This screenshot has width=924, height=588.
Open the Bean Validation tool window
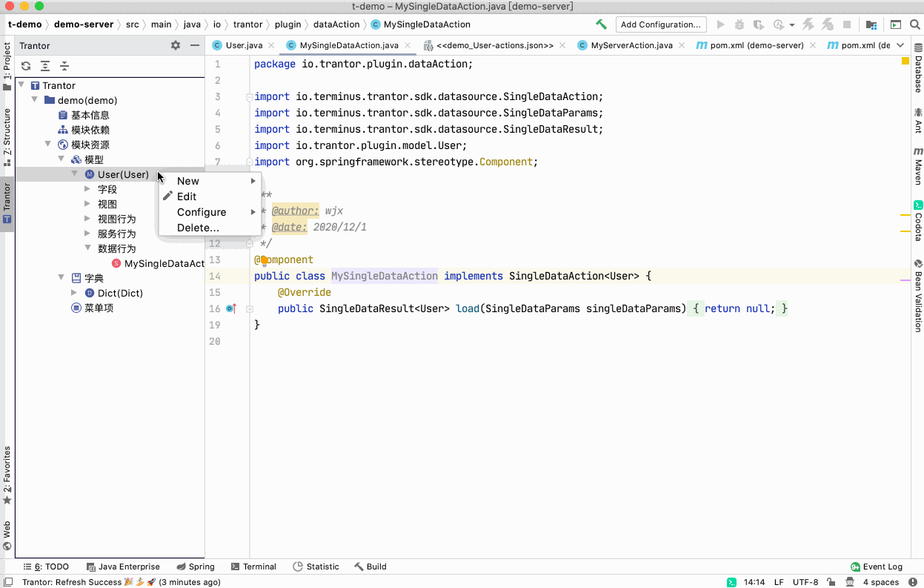(918, 295)
